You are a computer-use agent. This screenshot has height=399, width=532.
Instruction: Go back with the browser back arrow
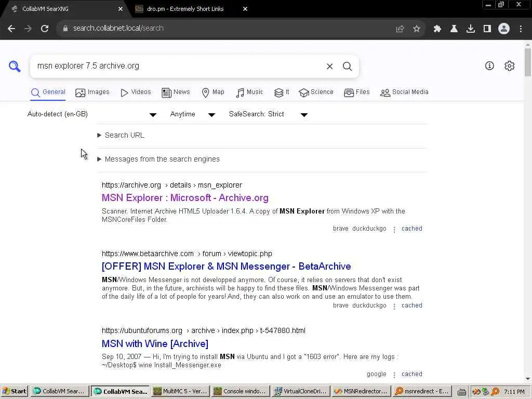tap(11, 29)
